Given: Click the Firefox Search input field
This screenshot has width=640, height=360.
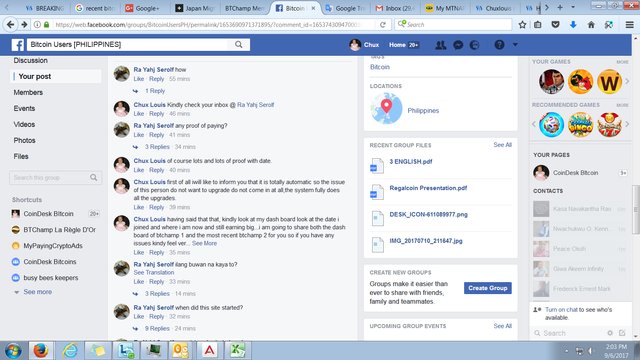Looking at the screenshot, I should [x=453, y=24].
